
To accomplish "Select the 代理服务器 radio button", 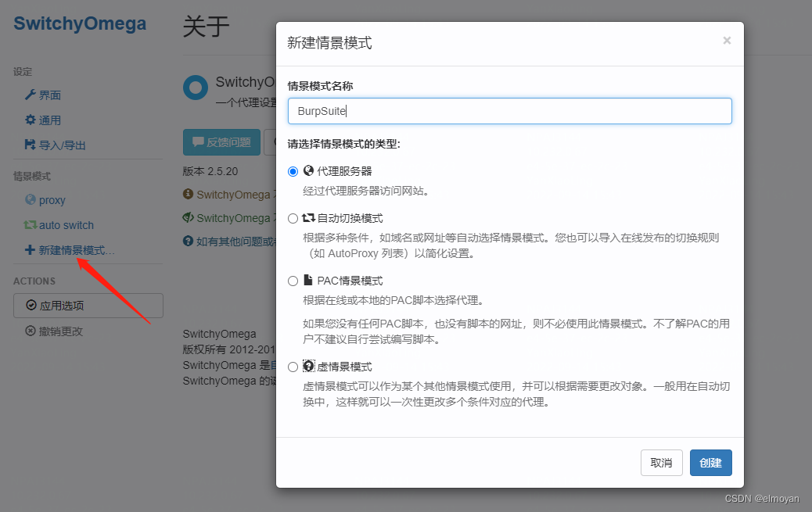I will coord(293,171).
